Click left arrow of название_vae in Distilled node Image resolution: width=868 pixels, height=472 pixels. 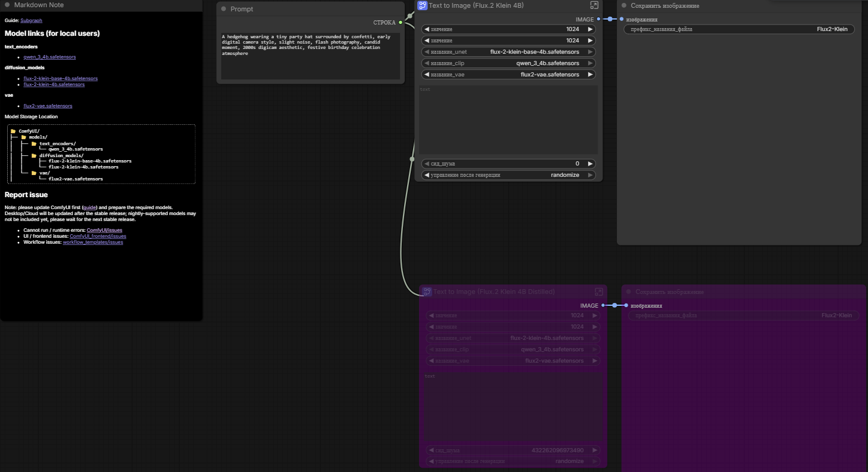tap(431, 361)
